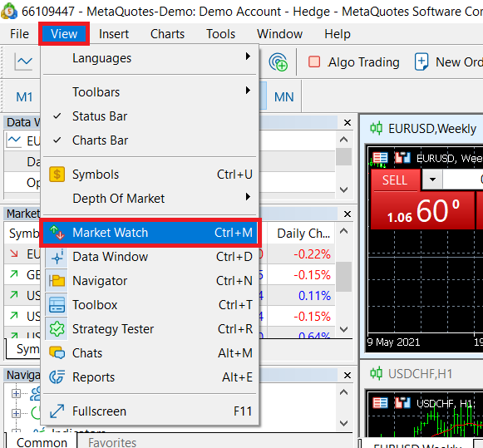Screen dimensions: 483x448
Task: Choose Reports label in menu
Action: coord(94,377)
